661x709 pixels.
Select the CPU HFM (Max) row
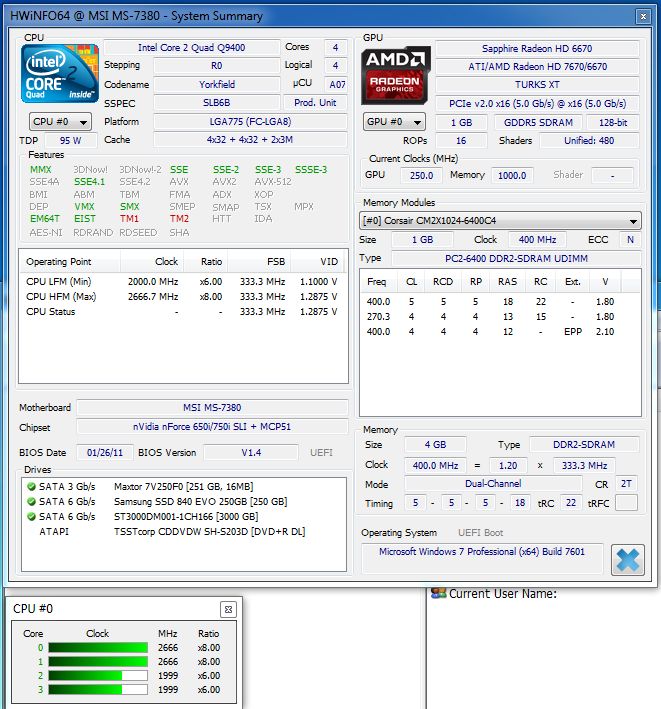183,297
